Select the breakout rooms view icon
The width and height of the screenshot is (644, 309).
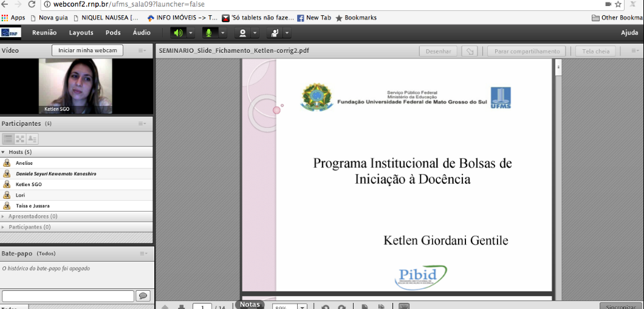[20, 139]
